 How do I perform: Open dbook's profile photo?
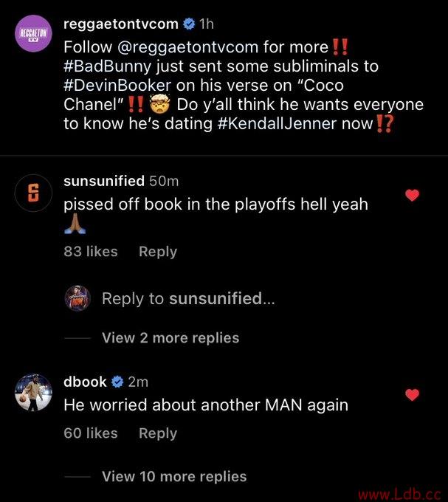point(34,392)
